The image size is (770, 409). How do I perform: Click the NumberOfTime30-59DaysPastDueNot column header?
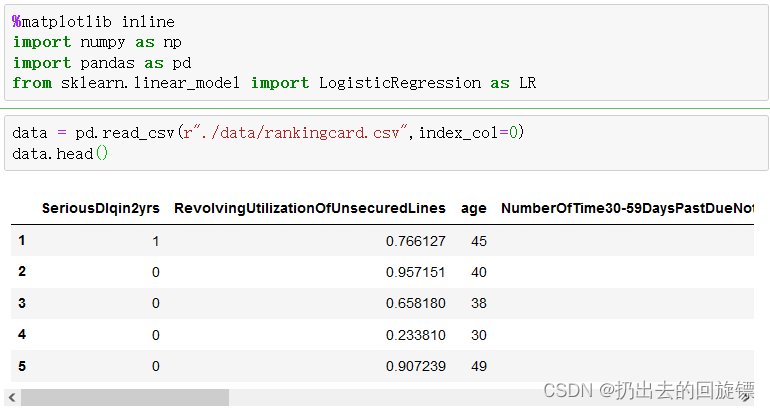627,208
